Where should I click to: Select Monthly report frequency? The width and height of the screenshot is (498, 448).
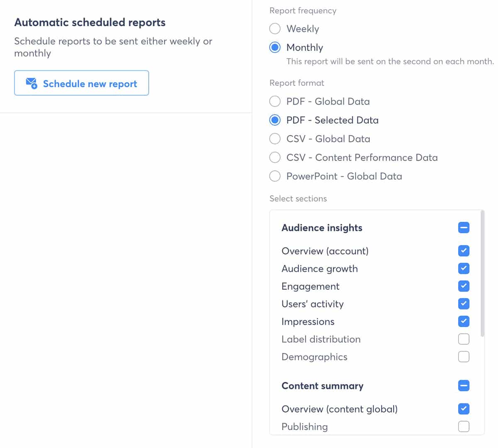275,47
